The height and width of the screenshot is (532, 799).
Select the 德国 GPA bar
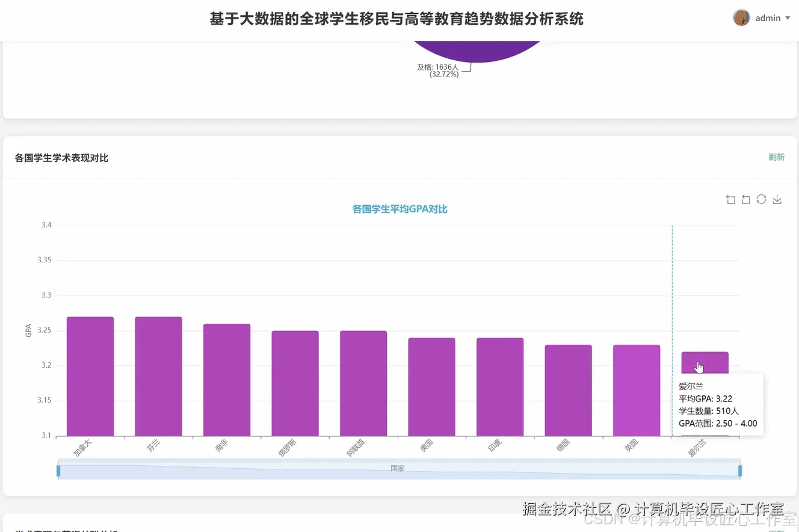(569, 391)
